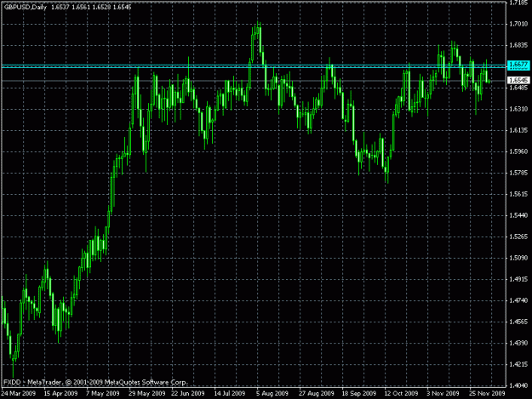Click the 25 Nov 2009 date label
This screenshot has width=532, height=399.
click(487, 394)
